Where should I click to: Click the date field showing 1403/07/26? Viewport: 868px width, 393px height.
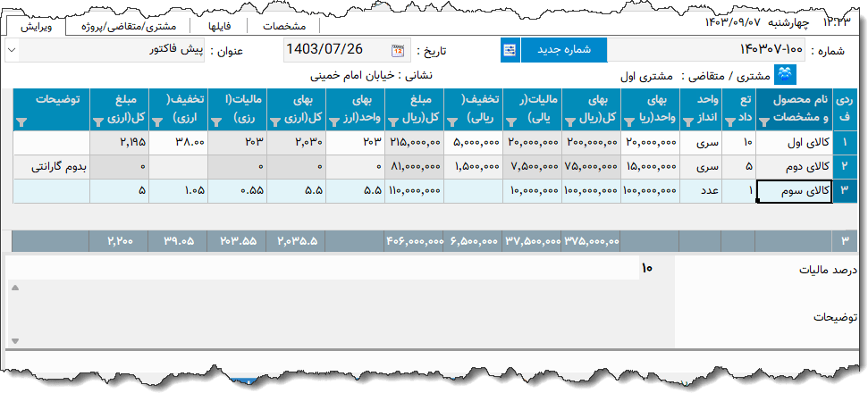point(348,50)
